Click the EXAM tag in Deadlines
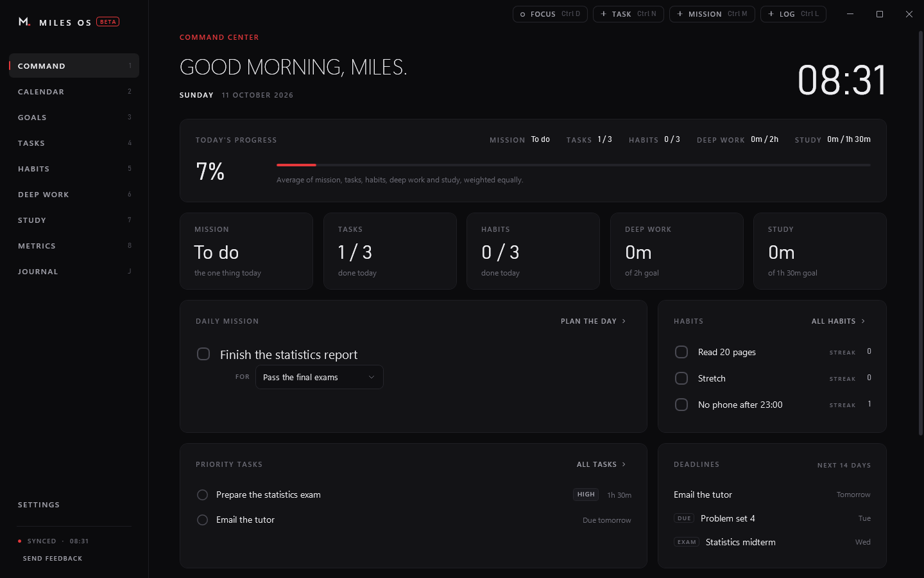924x578 pixels. click(x=687, y=542)
